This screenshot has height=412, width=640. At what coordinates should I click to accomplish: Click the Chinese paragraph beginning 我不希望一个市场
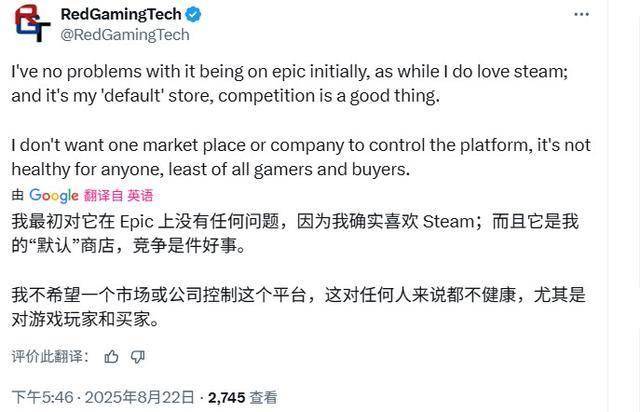pyautogui.click(x=298, y=307)
